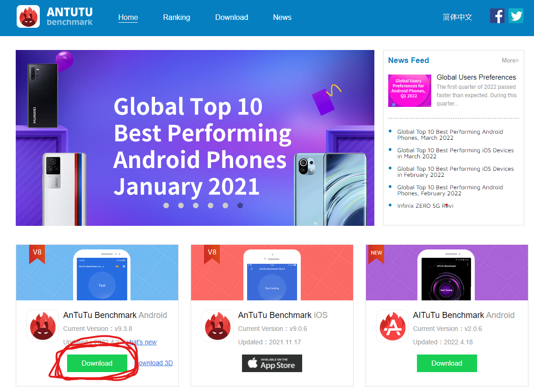The width and height of the screenshot is (534, 392).
Task: Open the Ranking menu item
Action: pos(176,18)
